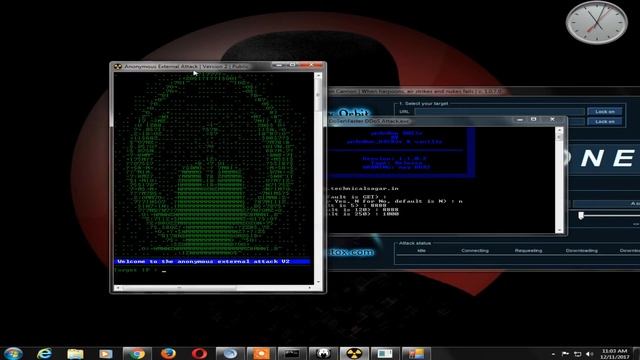Open Windows Media Player taskbar icon

[x=106, y=353]
